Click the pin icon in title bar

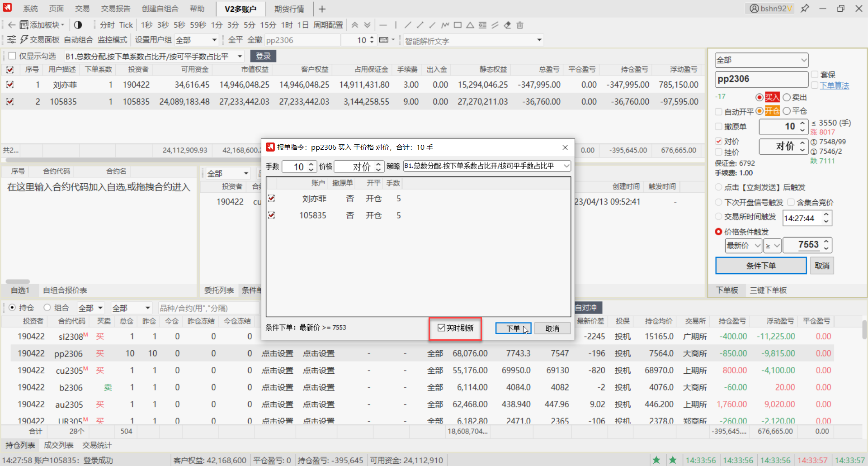point(805,9)
